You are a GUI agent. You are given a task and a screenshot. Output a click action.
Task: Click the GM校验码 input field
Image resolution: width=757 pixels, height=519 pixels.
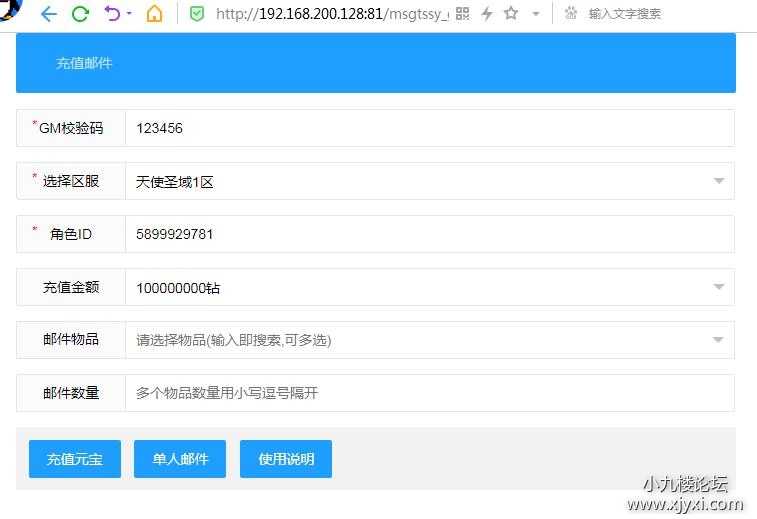(430, 128)
